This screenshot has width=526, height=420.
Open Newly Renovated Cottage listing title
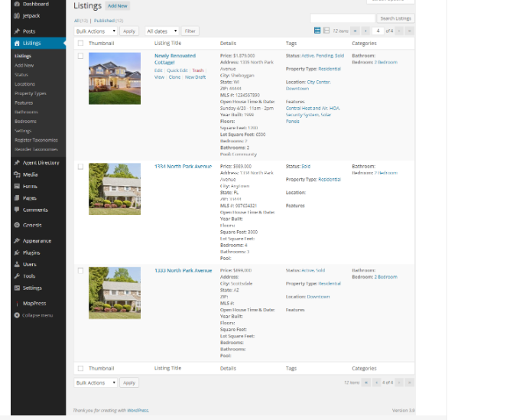point(175,59)
